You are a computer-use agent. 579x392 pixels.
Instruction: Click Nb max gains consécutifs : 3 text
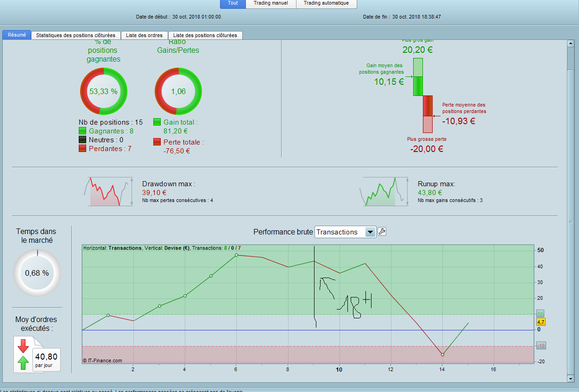(450, 201)
